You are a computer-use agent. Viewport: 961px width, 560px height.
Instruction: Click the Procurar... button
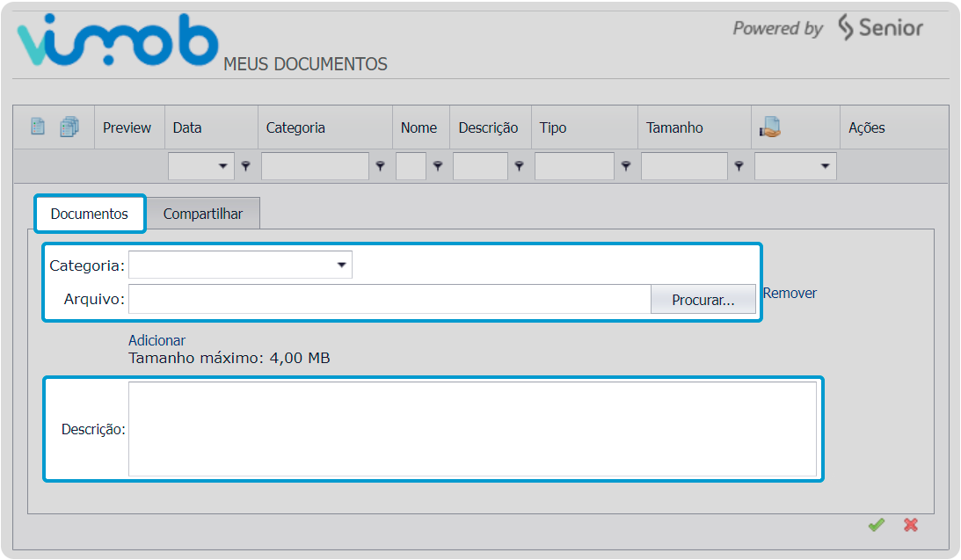click(x=703, y=300)
